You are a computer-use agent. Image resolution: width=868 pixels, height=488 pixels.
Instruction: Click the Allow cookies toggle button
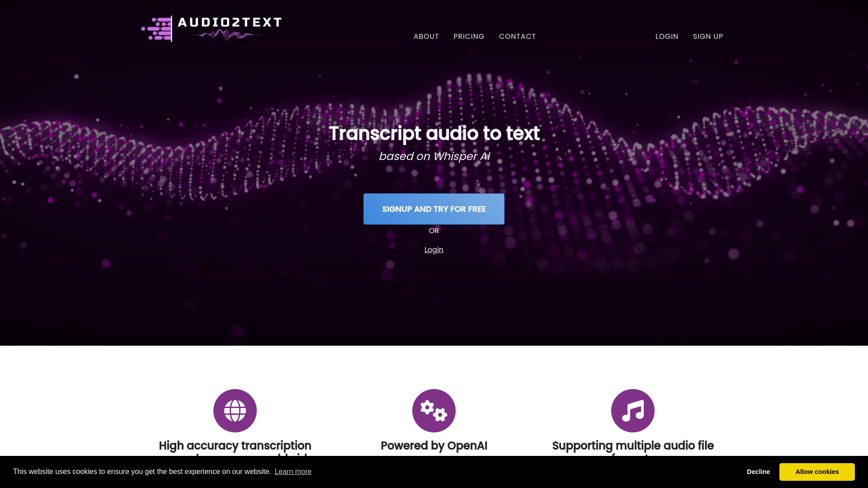(x=817, y=471)
